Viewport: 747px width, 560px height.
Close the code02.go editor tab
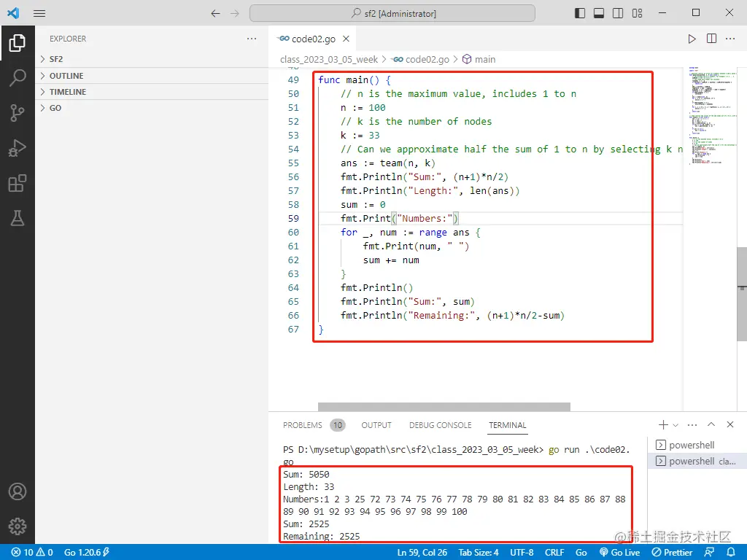coord(347,39)
